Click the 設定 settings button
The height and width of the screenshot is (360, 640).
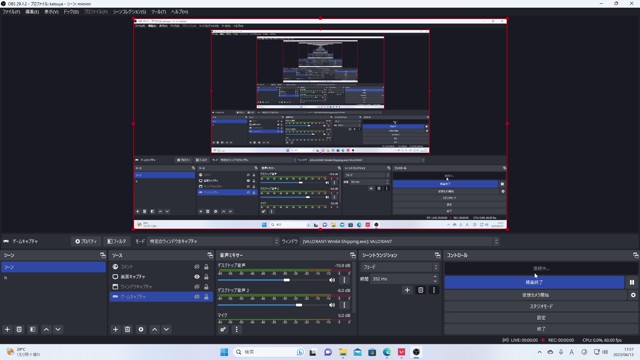[541, 318]
